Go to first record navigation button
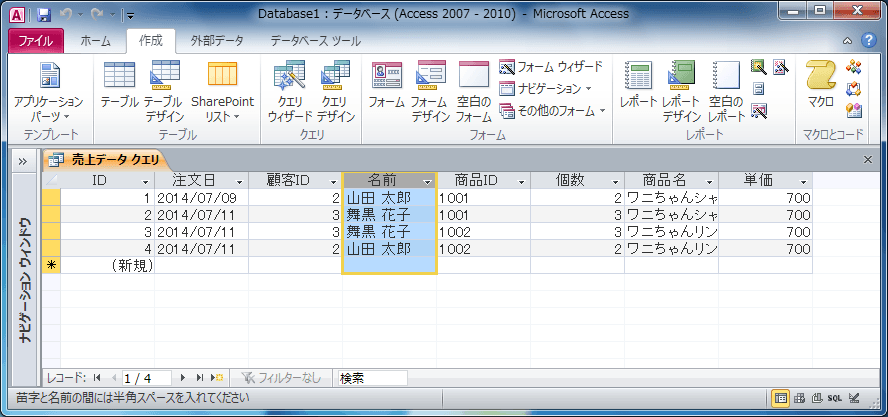The image size is (888, 417). click(x=97, y=378)
